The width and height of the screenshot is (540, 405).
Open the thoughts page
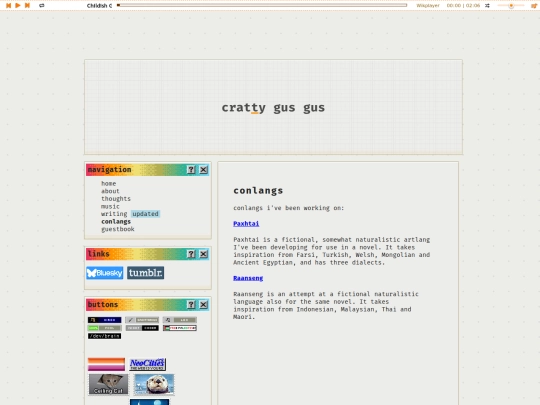(x=116, y=199)
